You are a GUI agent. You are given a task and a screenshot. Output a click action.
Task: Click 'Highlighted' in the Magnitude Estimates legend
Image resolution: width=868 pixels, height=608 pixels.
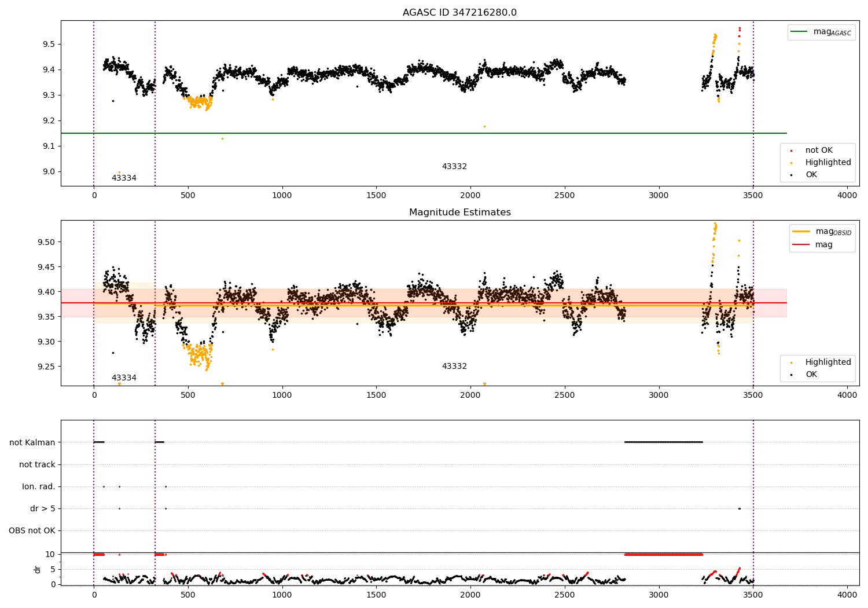click(828, 362)
